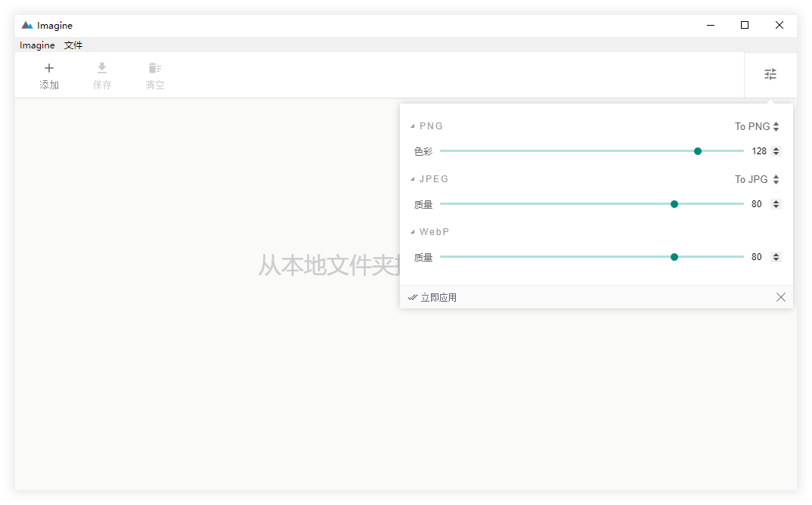Open the To PNG format dropdown

click(757, 126)
